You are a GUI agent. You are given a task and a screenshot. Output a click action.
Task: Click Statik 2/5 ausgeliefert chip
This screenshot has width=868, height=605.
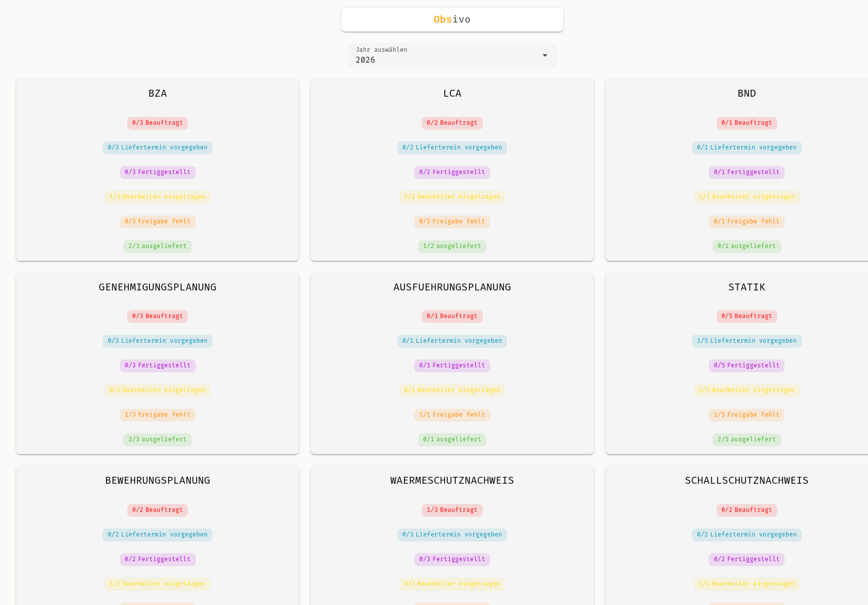pos(747,440)
